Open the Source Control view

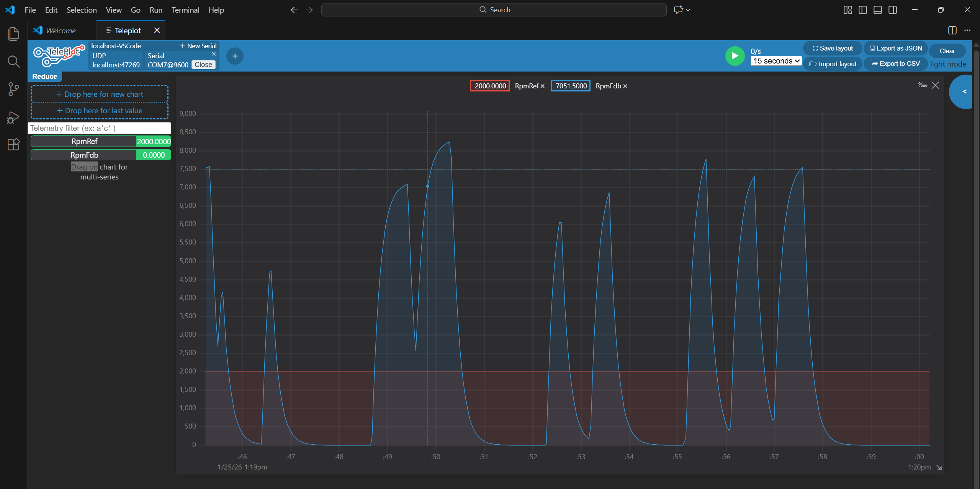coord(13,89)
